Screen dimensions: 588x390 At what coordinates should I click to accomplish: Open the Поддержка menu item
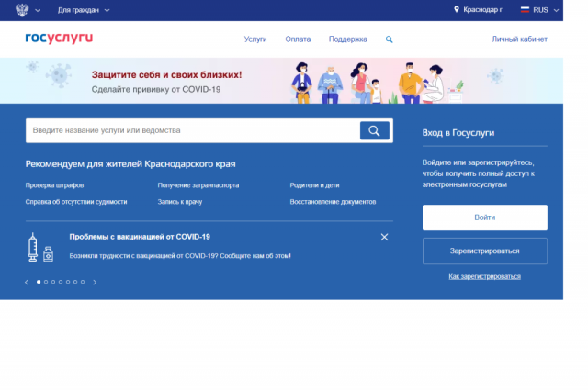click(347, 39)
